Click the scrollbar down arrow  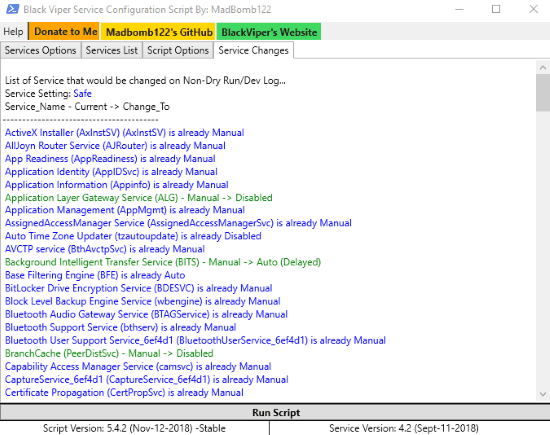pos(543,394)
